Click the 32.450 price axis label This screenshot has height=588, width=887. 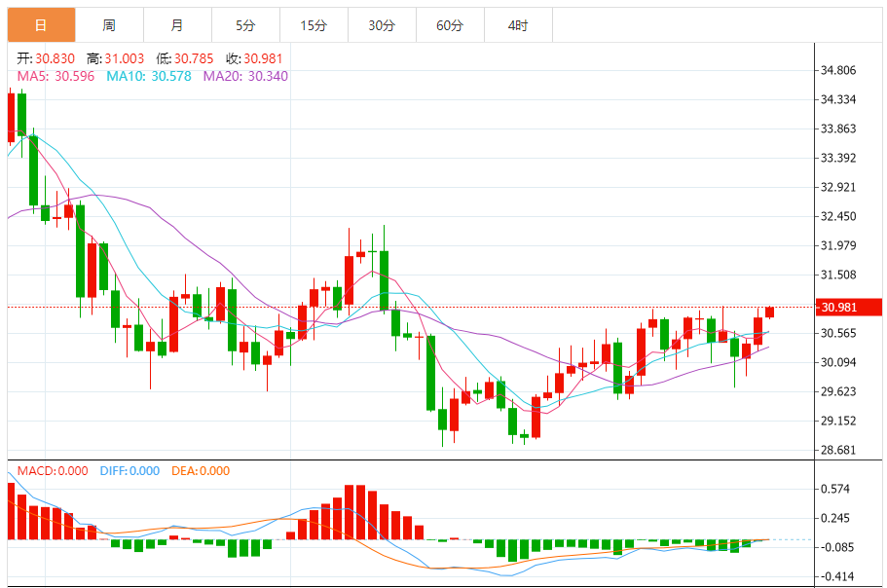[838, 216]
